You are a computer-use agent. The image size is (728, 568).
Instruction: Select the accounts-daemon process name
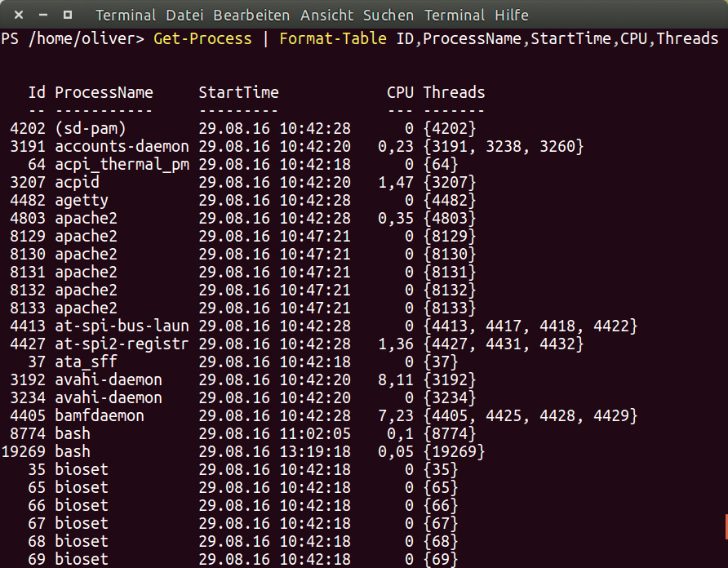122,147
